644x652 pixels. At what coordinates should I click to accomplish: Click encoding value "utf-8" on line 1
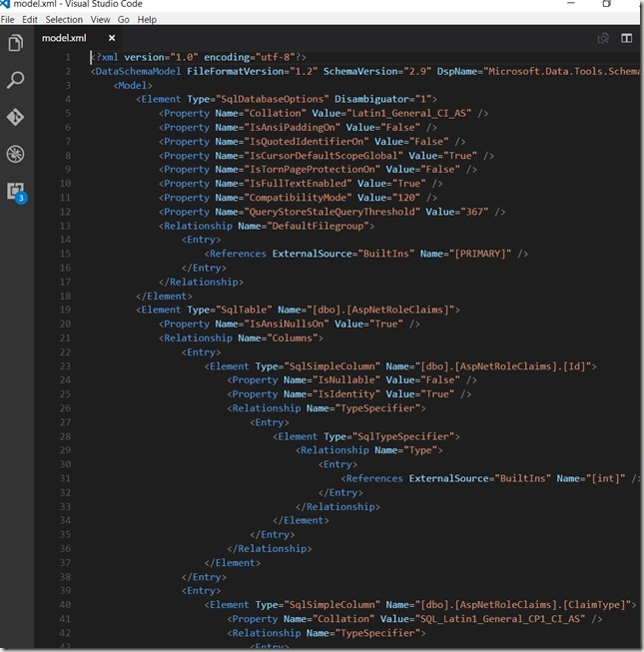point(276,57)
